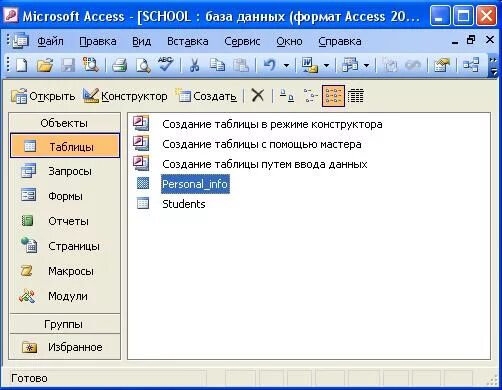The image size is (502, 390).
Task: Open the Файл menu
Action: [x=50, y=41]
